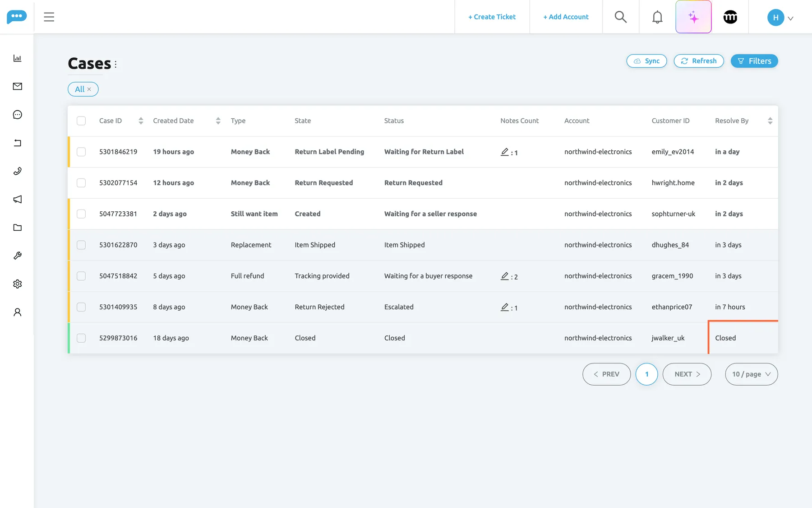Sort by the Case ID column arrows
Viewport: 812px width, 508px height.
[x=141, y=121]
